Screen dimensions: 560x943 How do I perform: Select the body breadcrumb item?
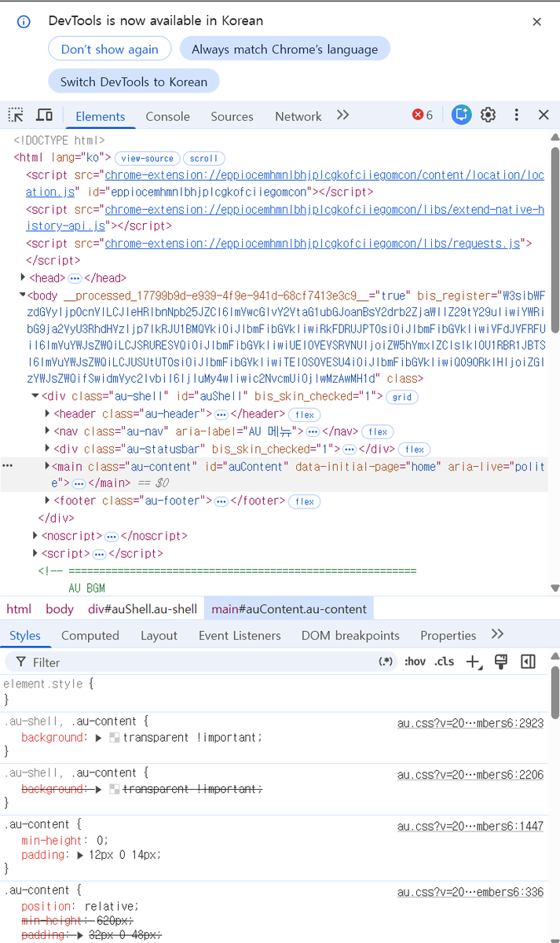point(60,609)
